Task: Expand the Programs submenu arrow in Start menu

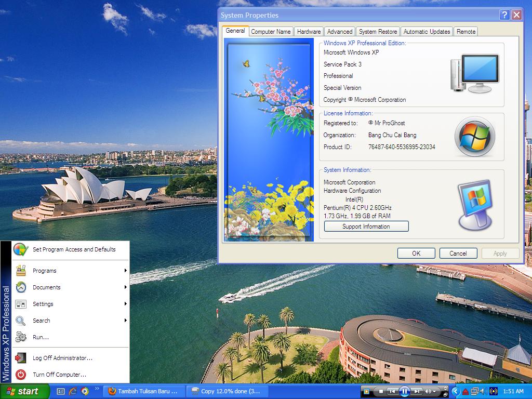Action: click(x=124, y=271)
